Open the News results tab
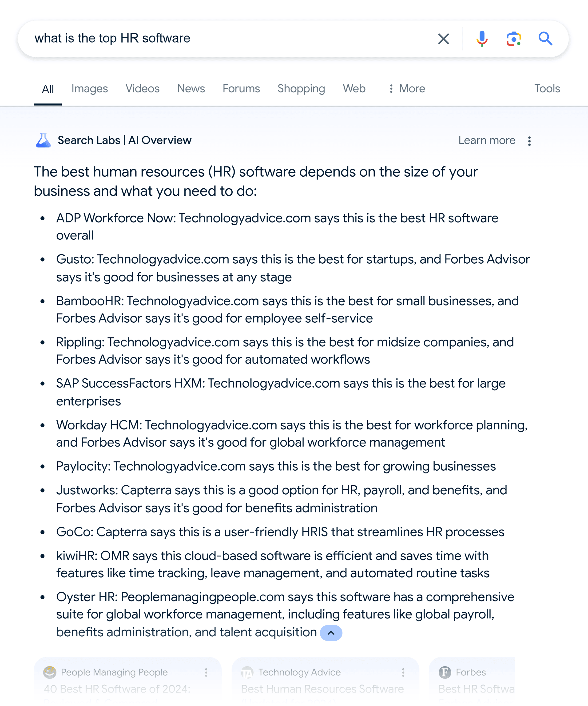The image size is (588, 706). point(191,88)
